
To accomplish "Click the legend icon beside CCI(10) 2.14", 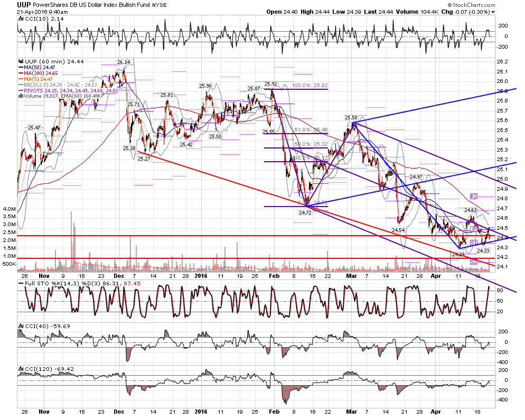I will [x=21, y=19].
